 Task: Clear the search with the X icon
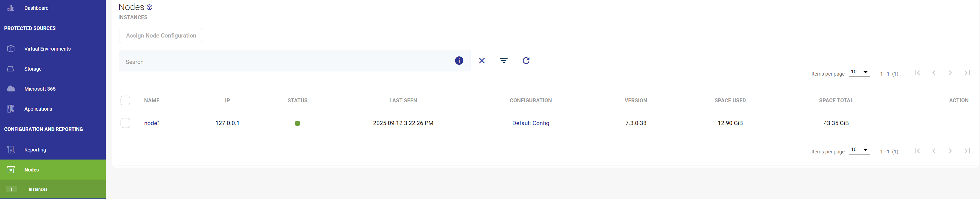(482, 61)
